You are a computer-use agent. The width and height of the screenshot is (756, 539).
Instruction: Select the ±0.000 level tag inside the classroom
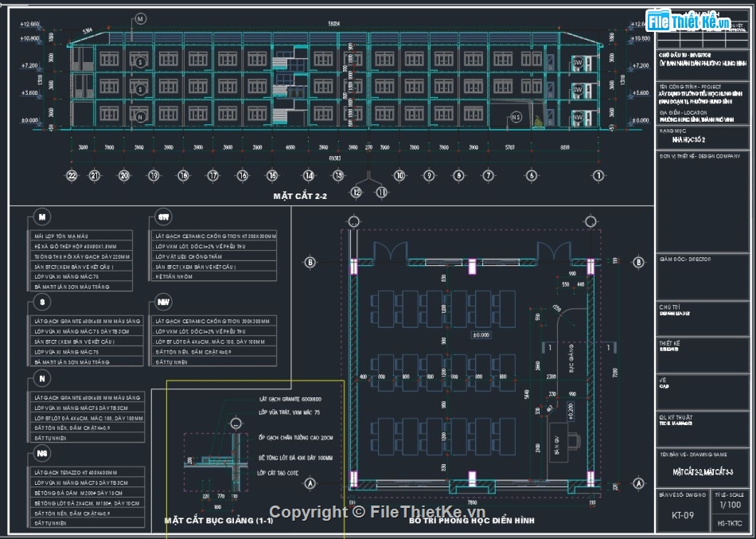(x=481, y=335)
